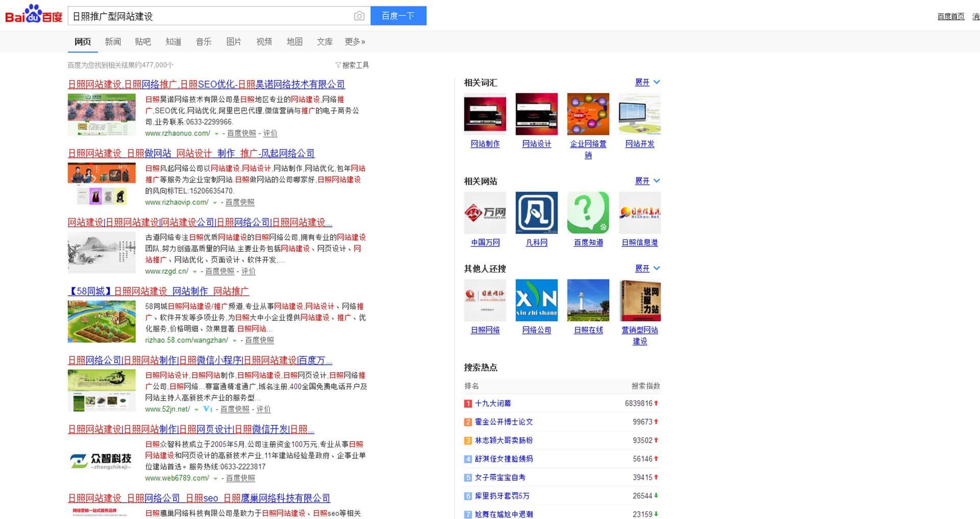
Task: Open 百度快照 for www.rzhaonuo.com
Action: (x=241, y=133)
